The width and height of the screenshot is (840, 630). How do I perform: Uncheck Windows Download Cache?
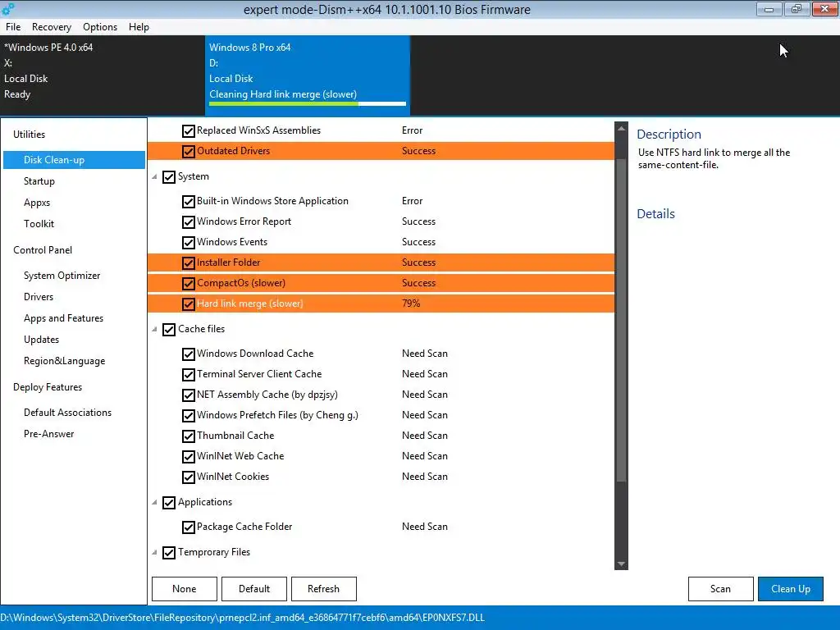[188, 354]
